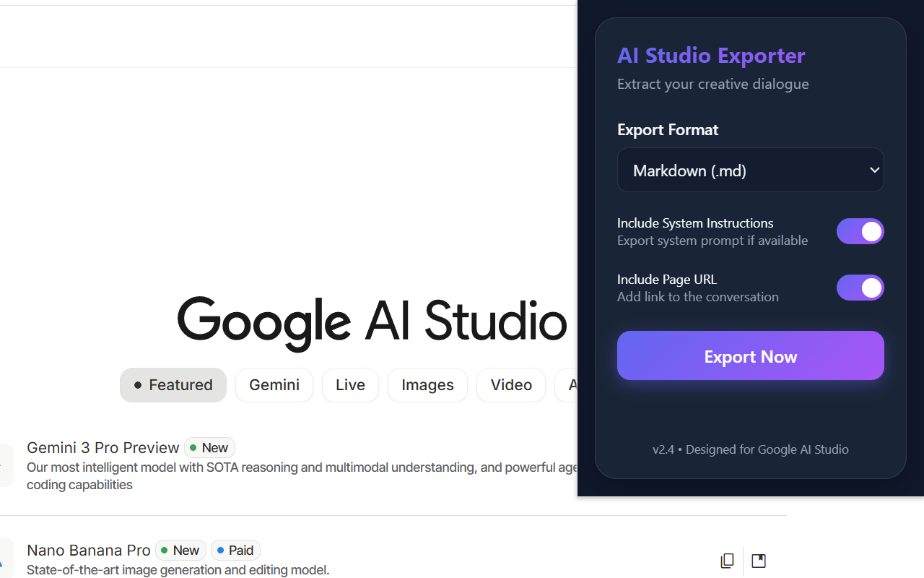This screenshot has width=924, height=578.
Task: Click the New badge beside Nano Banana Pro
Action: [x=180, y=551]
